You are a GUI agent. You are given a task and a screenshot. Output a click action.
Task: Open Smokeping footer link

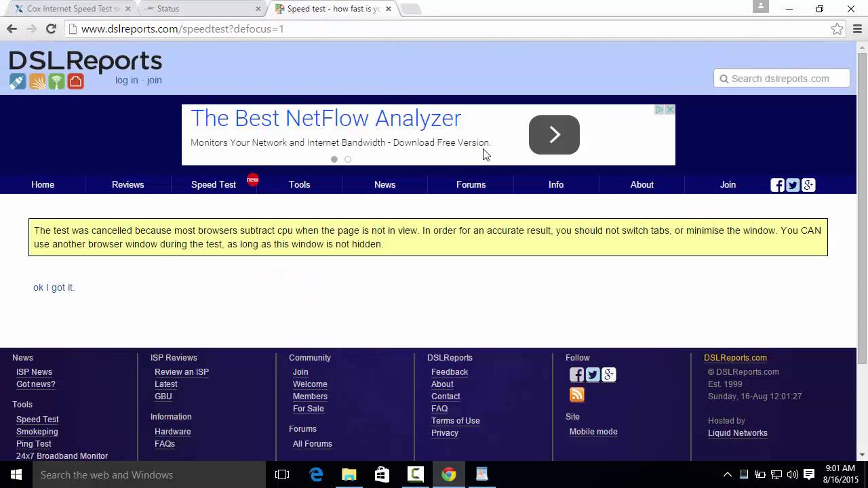[37, 432]
